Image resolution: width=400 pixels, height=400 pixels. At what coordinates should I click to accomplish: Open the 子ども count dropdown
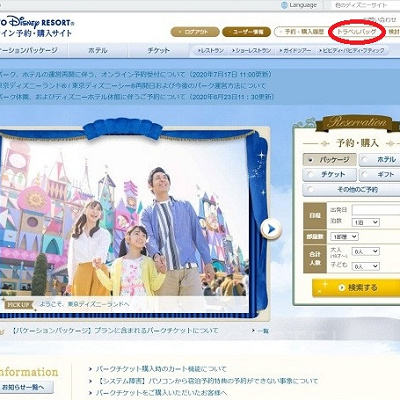[366, 266]
